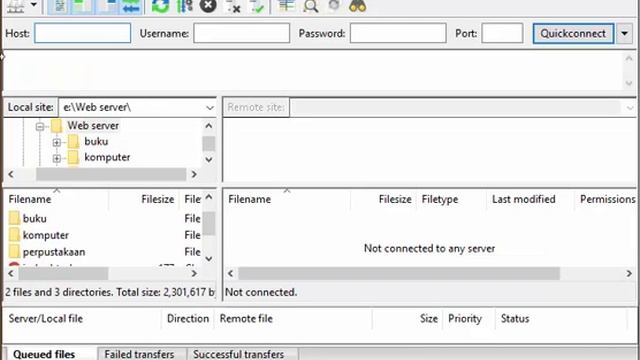Sort remote list by Filetype header
The height and width of the screenshot is (360, 640).
(x=451, y=199)
